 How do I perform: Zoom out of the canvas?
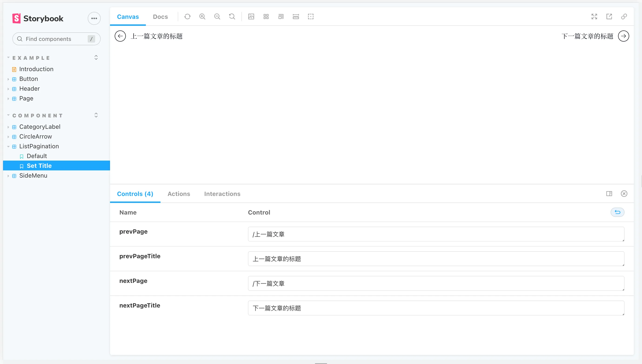click(217, 17)
